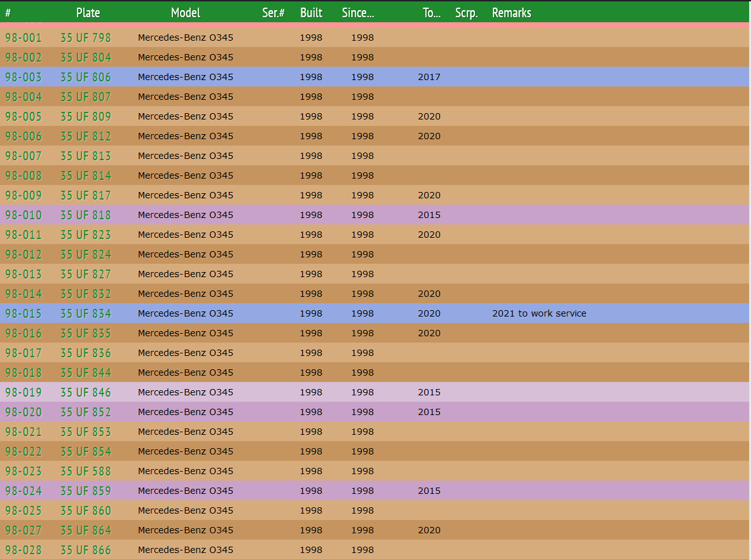
Task: Open plate 35 UF 864 link
Action: (x=86, y=530)
